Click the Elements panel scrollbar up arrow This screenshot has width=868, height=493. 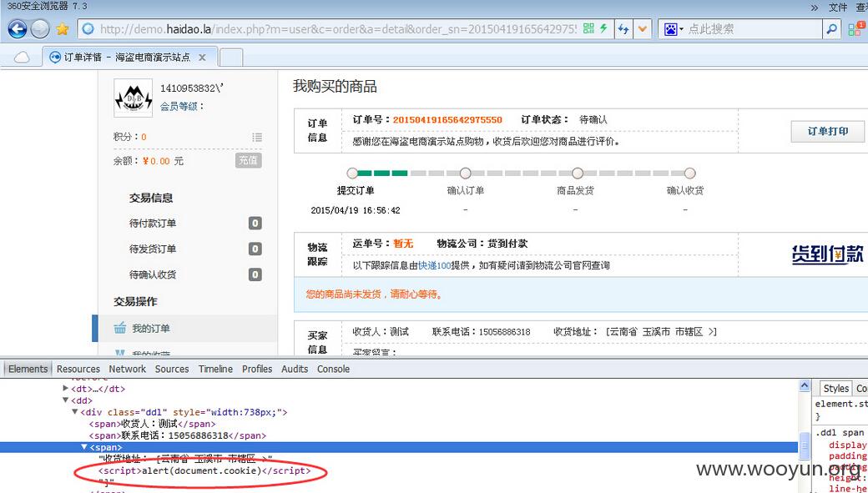pyautogui.click(x=805, y=386)
